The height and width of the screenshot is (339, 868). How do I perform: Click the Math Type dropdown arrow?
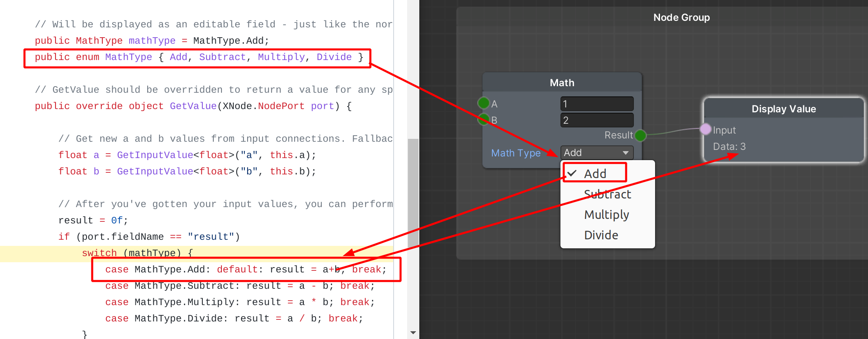[625, 153]
